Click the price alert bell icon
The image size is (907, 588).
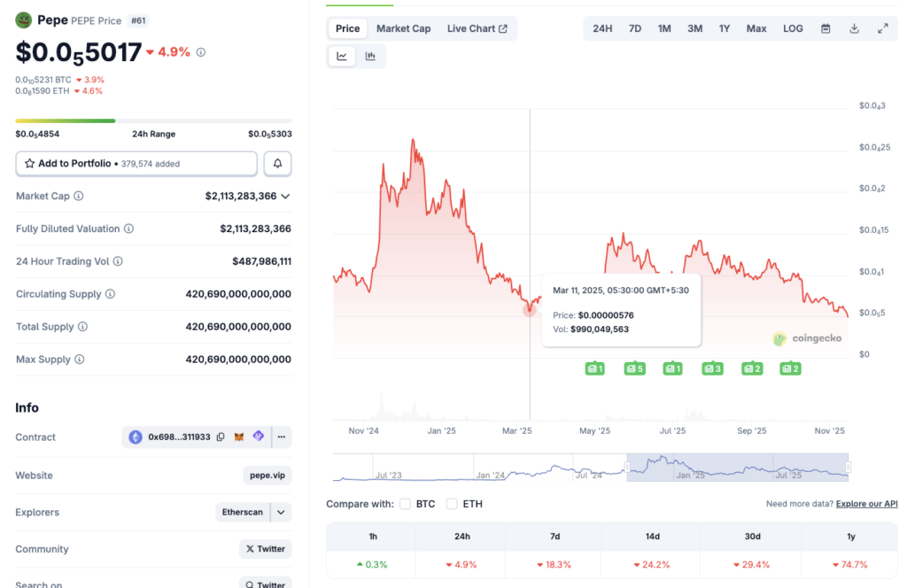(x=277, y=164)
